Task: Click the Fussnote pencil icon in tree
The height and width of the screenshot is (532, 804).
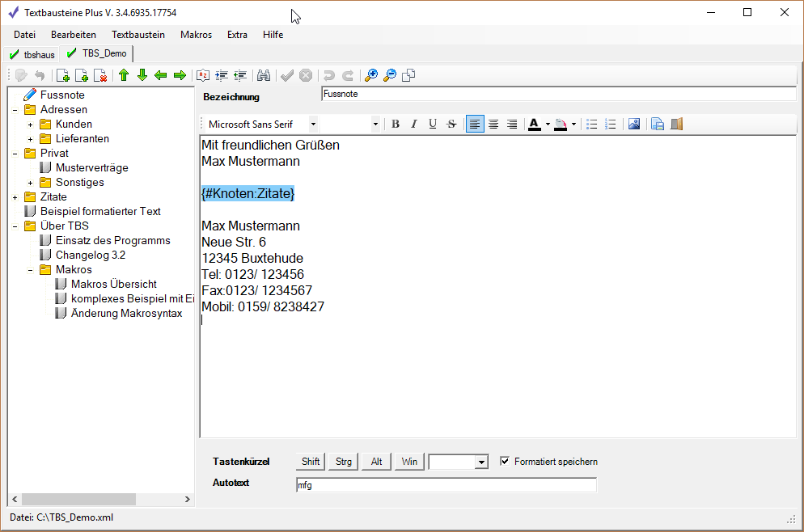Action: pos(30,95)
